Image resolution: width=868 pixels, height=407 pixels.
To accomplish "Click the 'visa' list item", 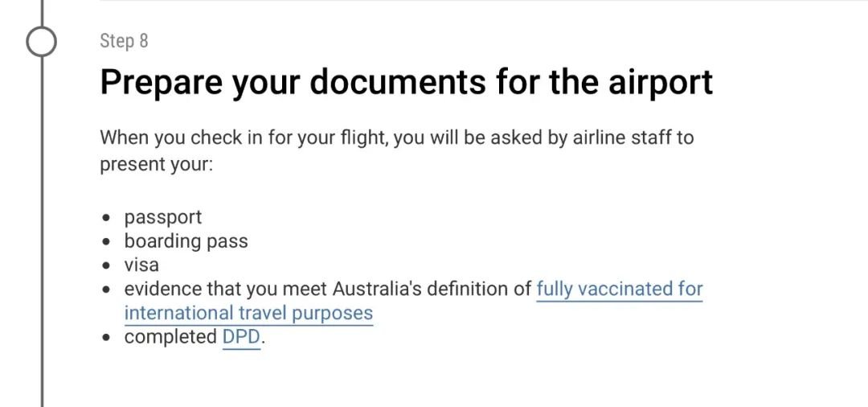I will tap(141, 265).
